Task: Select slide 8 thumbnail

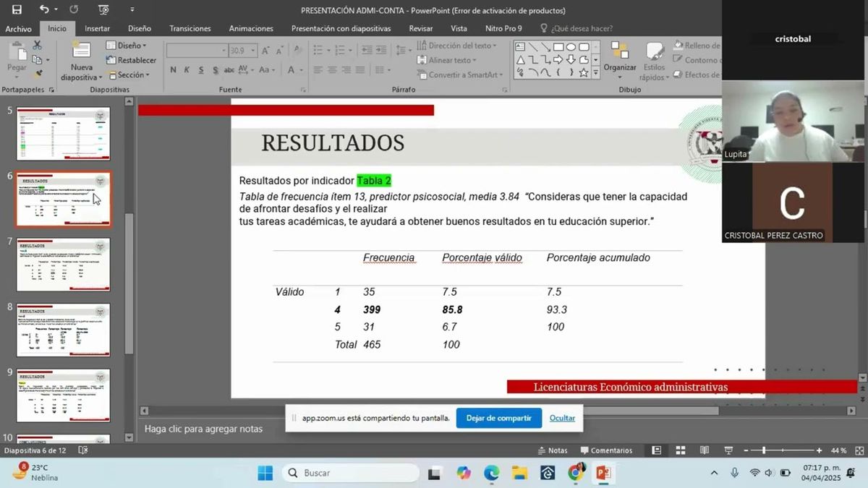Action: click(x=64, y=330)
